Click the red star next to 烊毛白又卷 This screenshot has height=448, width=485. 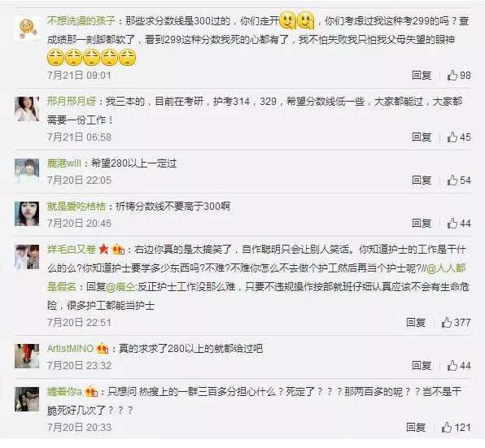pos(103,249)
